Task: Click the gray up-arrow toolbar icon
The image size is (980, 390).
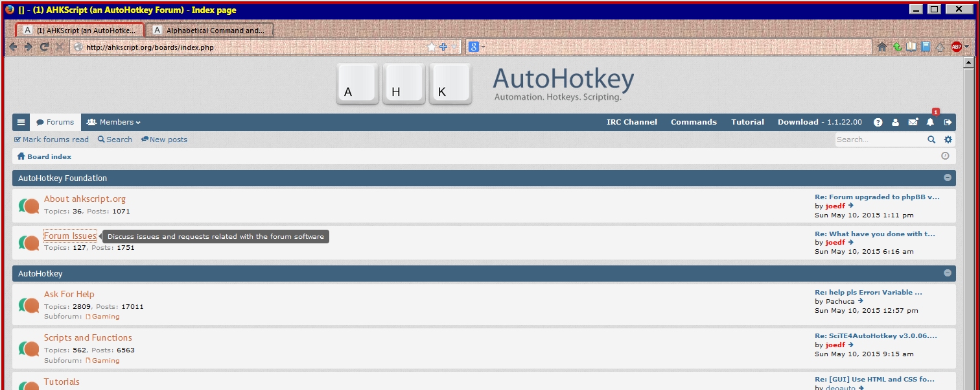Action: click(940, 47)
